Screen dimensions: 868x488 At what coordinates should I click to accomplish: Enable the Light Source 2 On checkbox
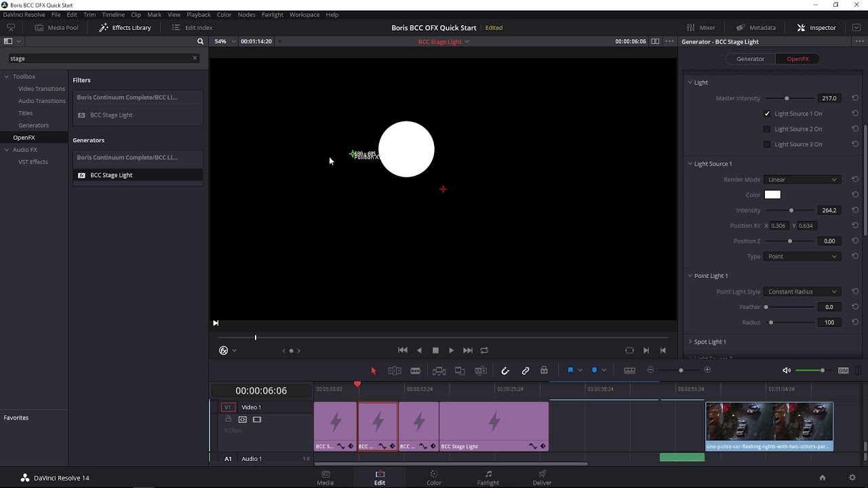click(x=767, y=129)
